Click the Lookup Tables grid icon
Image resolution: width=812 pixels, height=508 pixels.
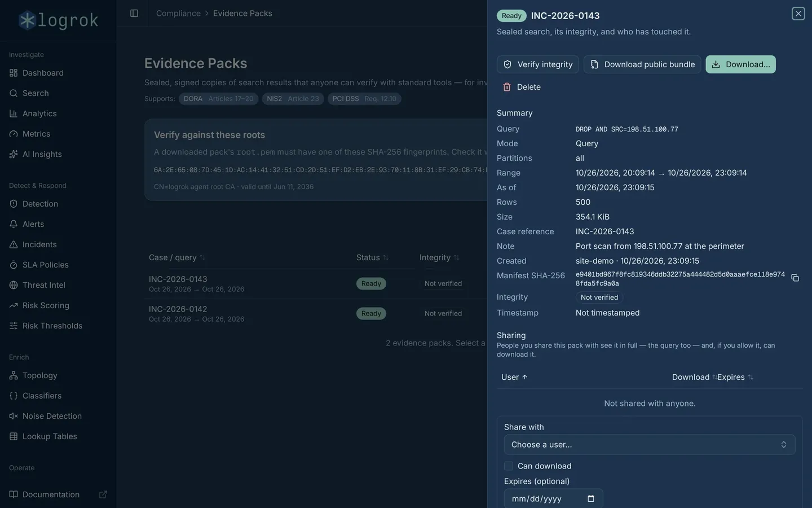coord(14,436)
